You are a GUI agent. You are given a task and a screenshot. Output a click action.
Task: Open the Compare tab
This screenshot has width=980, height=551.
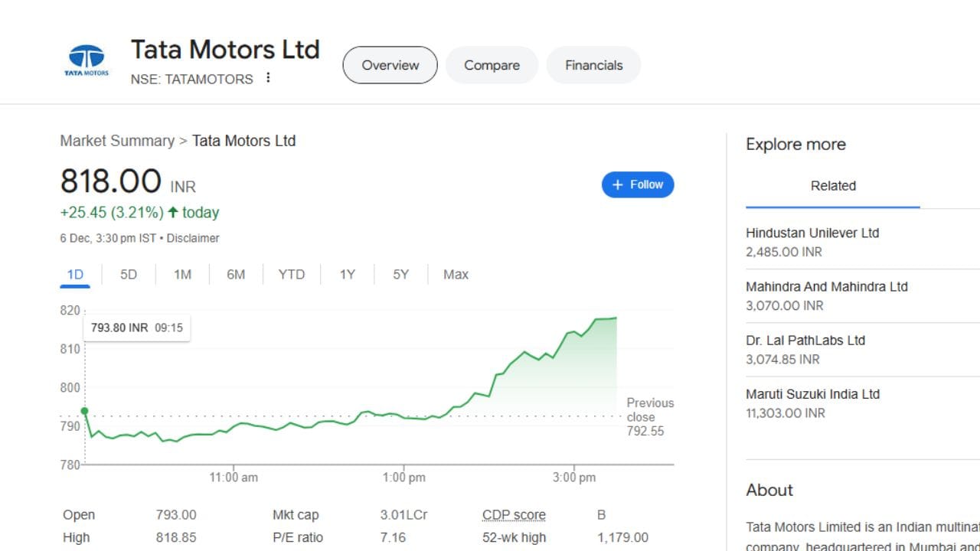[492, 65]
